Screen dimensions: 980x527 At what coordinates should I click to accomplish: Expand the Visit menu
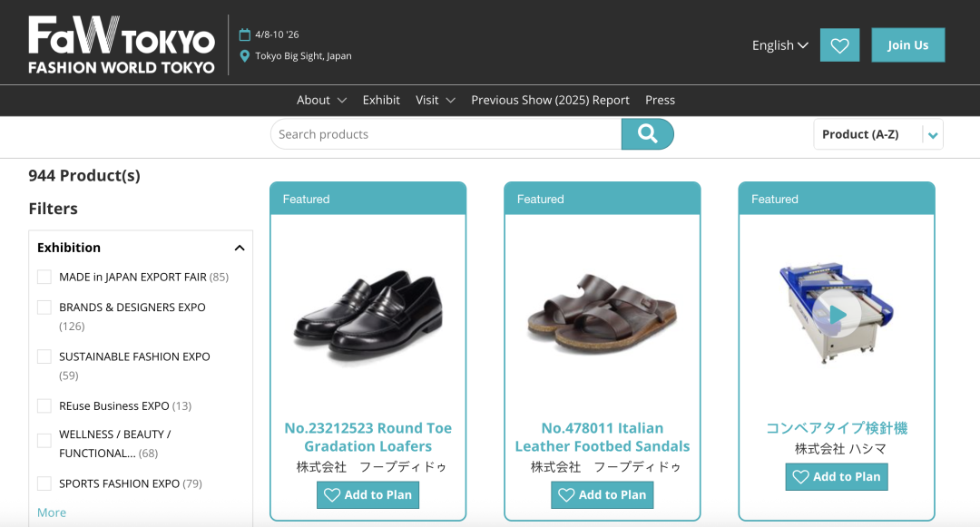pyautogui.click(x=435, y=100)
